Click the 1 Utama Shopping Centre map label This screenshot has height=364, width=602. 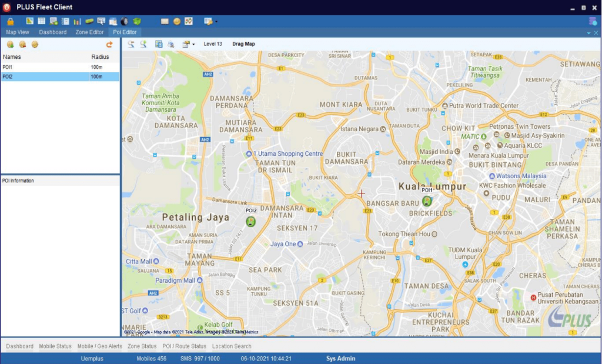[x=287, y=153]
